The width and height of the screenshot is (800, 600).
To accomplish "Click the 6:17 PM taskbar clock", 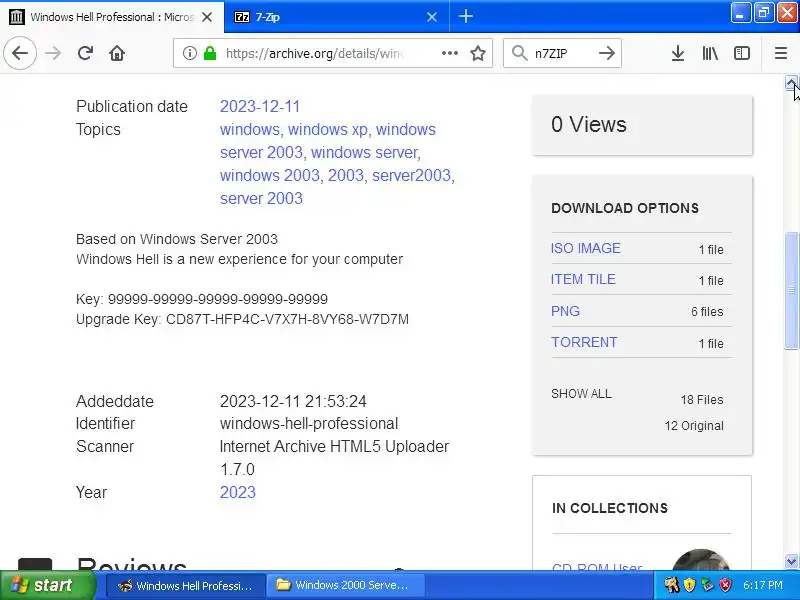I will [763, 585].
